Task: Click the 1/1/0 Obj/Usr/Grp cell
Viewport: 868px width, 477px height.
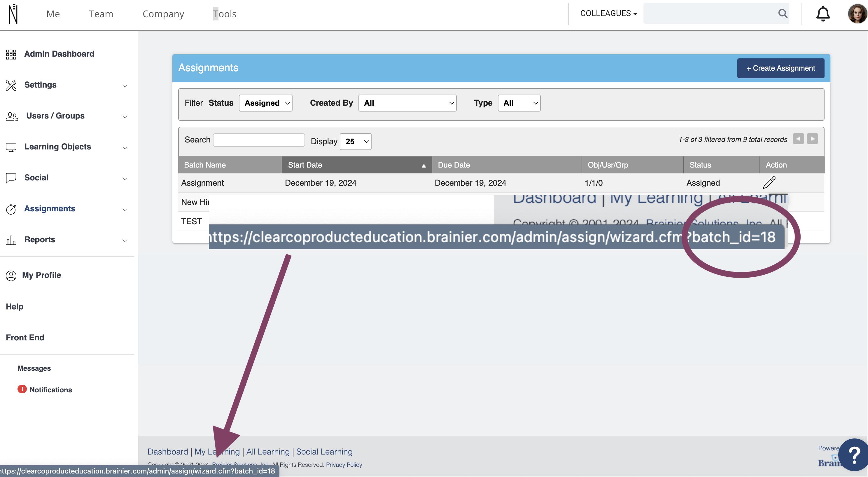Action: [594, 183]
